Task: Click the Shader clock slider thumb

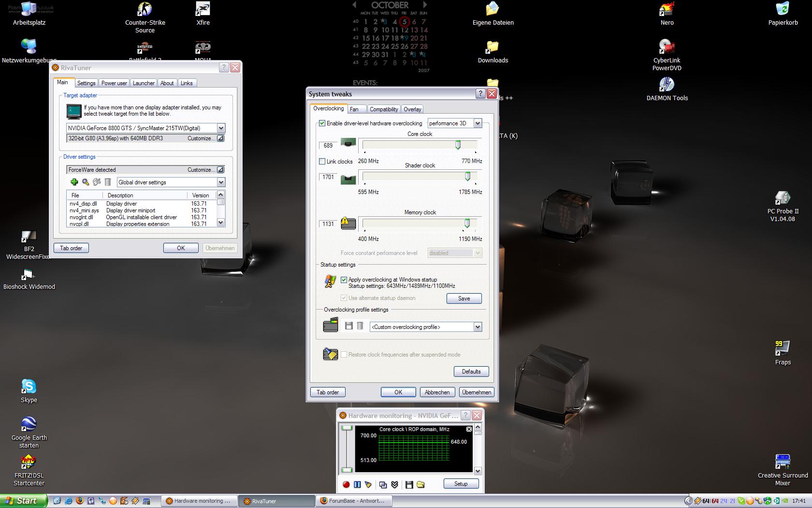Action: 467,177
